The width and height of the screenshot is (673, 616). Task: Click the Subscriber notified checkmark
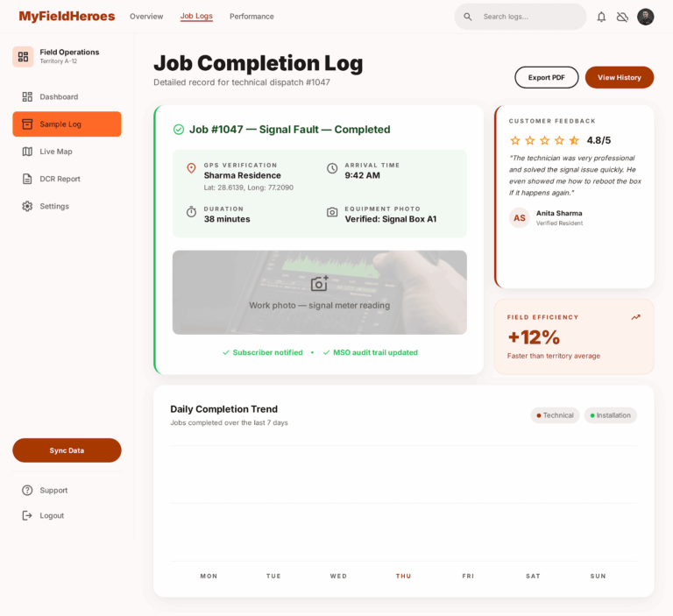(226, 352)
